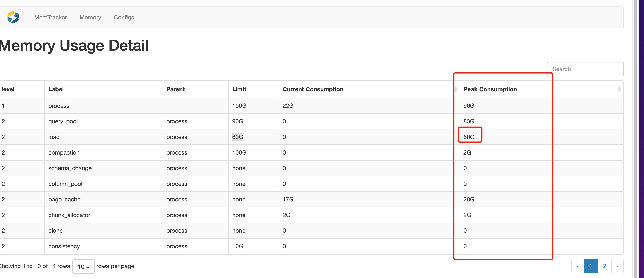Screen dimensions: 644x278
Task: Click the highlighted 60G limit of load
Action: click(238, 137)
